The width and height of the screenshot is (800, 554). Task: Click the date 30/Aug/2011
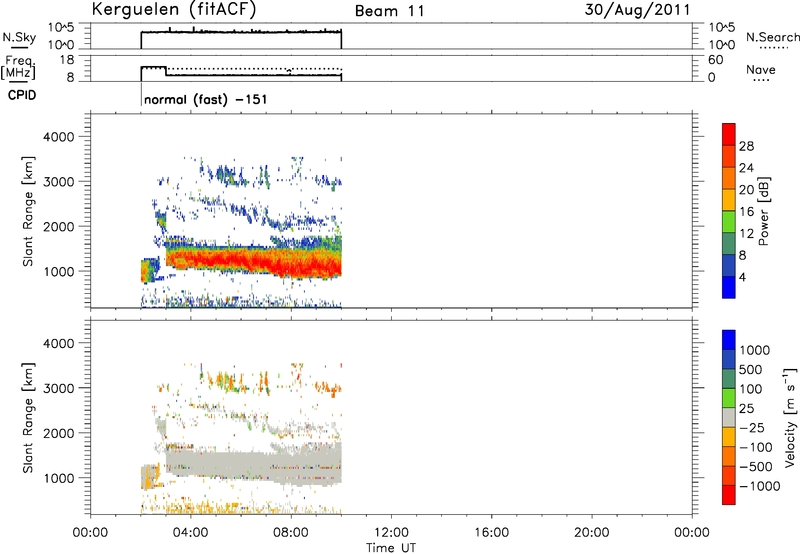(x=637, y=10)
